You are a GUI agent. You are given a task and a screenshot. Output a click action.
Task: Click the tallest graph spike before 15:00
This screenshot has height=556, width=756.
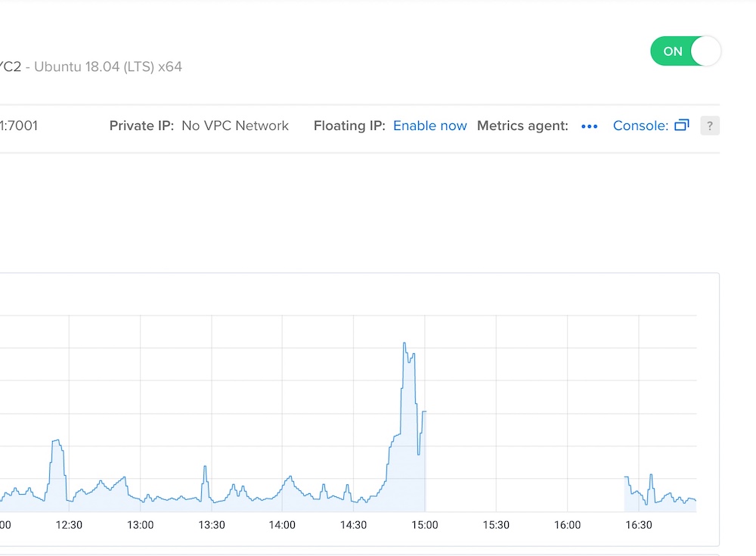(x=404, y=344)
